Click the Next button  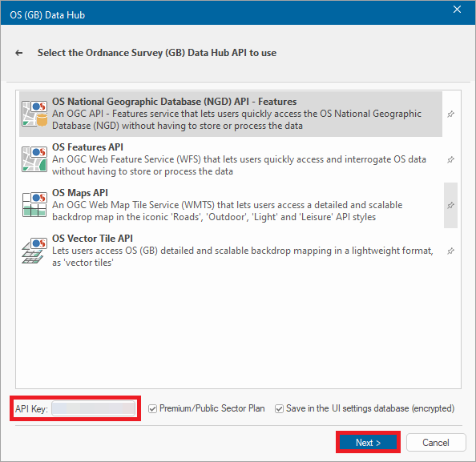pyautogui.click(x=368, y=442)
